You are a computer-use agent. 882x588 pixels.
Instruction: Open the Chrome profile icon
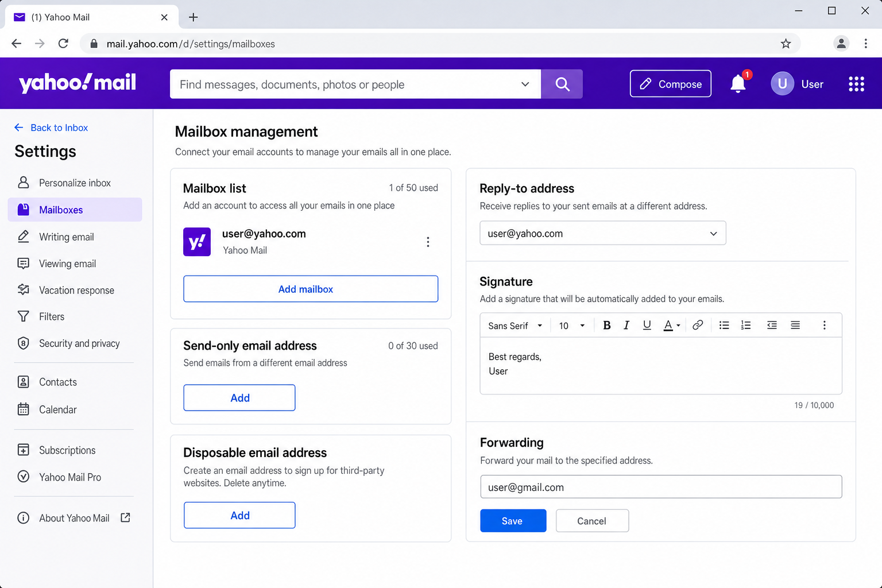click(x=841, y=44)
